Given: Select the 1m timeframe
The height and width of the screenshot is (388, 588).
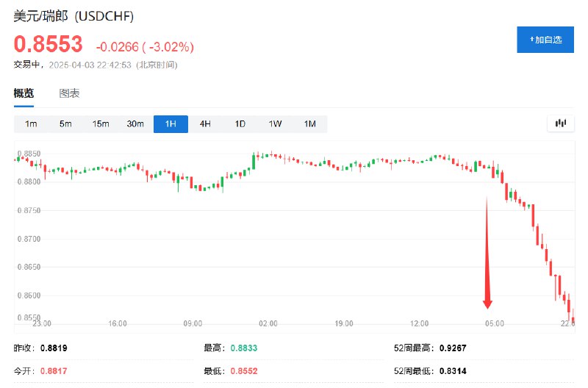Looking at the screenshot, I should tap(31, 123).
